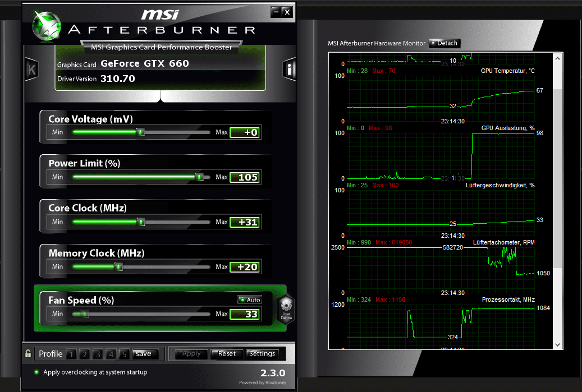
Task: Click the Fan Speed slider handle
Action: pos(84,313)
